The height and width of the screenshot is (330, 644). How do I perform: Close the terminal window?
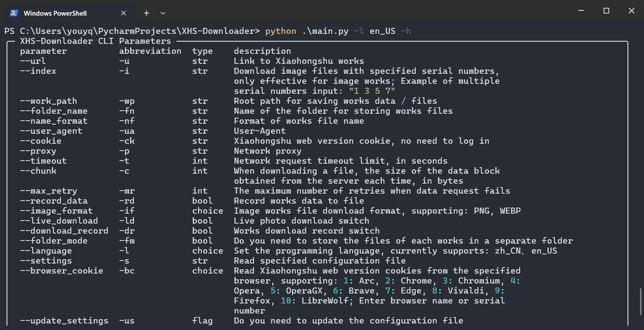631,11
